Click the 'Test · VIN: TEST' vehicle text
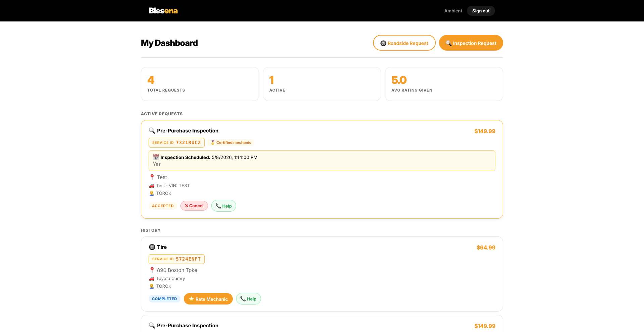 (173, 185)
